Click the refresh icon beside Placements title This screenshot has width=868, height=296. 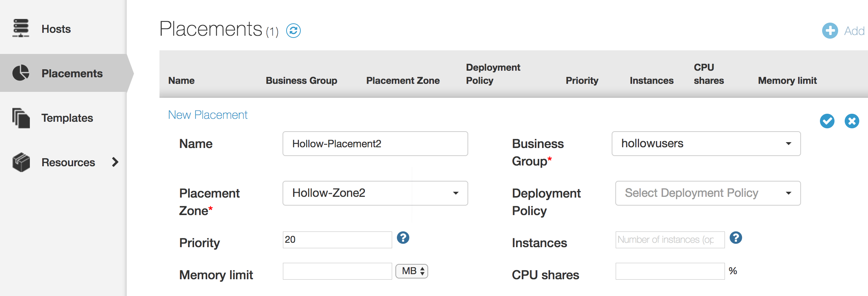tap(293, 31)
